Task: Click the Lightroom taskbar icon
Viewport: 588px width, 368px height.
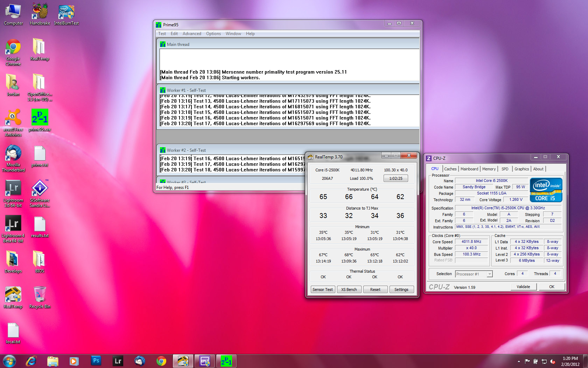Action: 118,361
